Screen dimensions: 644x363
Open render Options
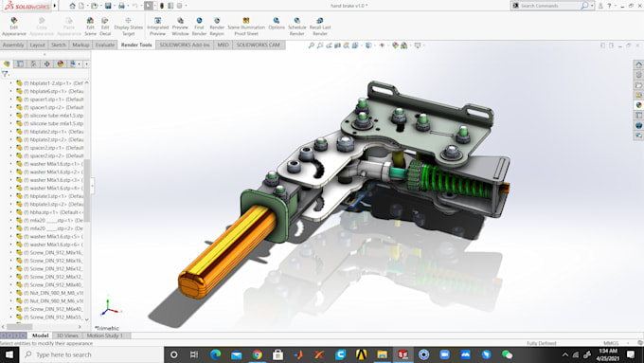click(277, 24)
